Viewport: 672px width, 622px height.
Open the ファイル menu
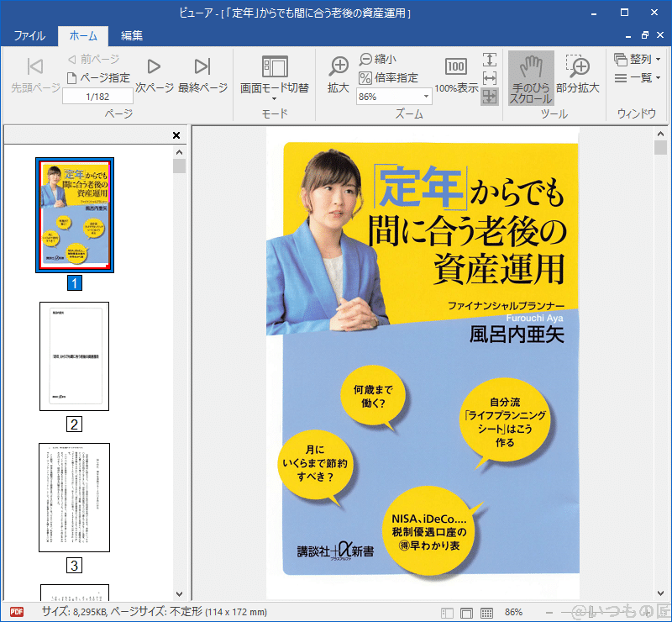tap(28, 36)
